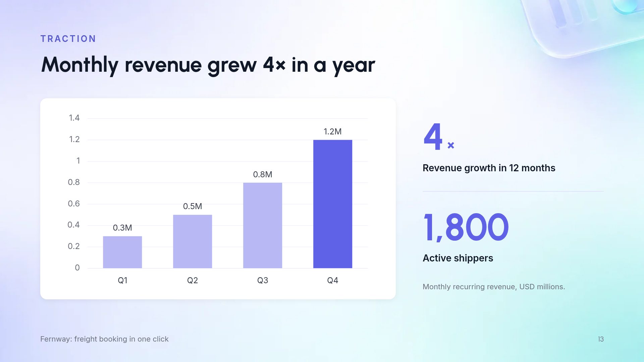Click the TRACTION section label
The height and width of the screenshot is (362, 644).
click(x=68, y=39)
